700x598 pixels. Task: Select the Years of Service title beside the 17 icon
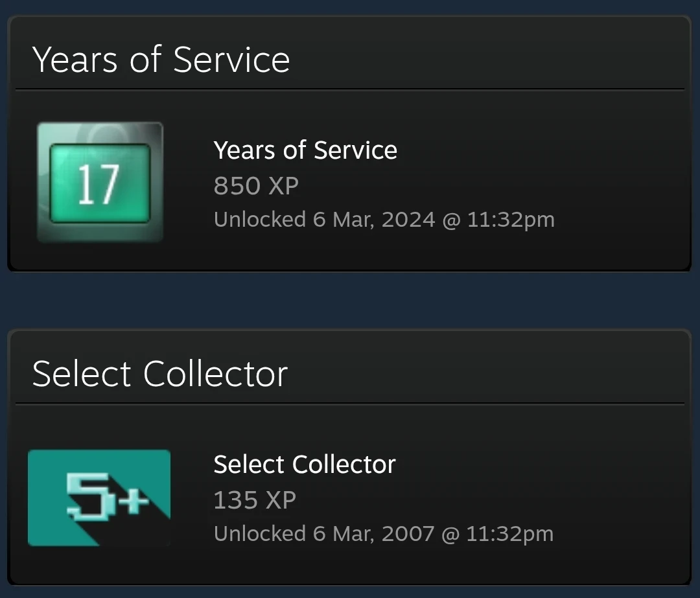305,150
